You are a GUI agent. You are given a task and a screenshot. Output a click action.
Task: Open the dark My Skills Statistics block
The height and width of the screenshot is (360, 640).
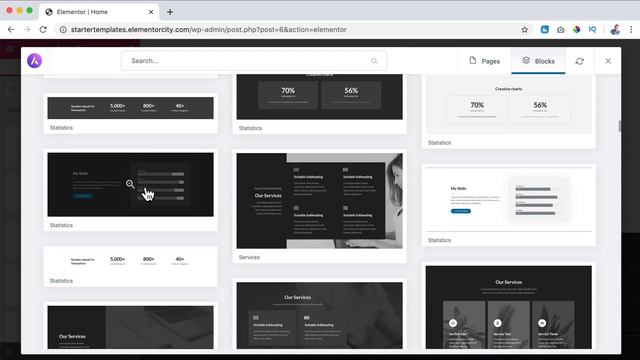click(x=130, y=184)
